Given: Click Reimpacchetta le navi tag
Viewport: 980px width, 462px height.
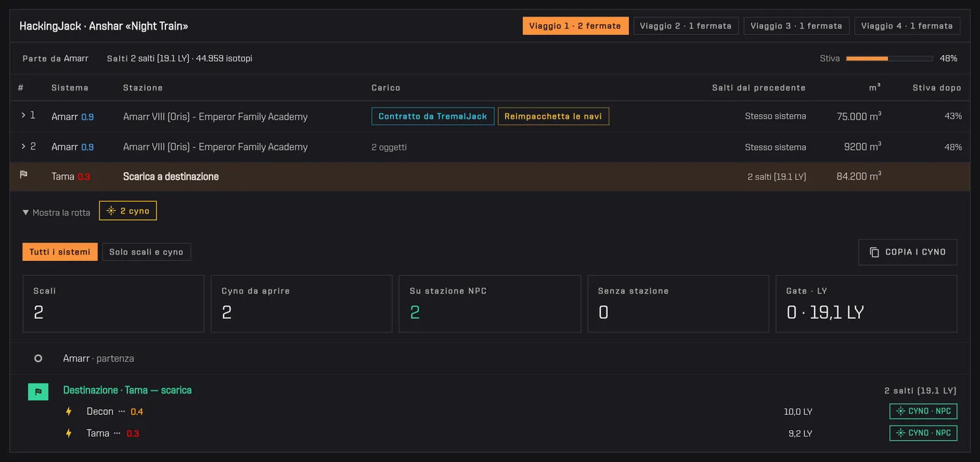Looking at the screenshot, I should [x=553, y=116].
